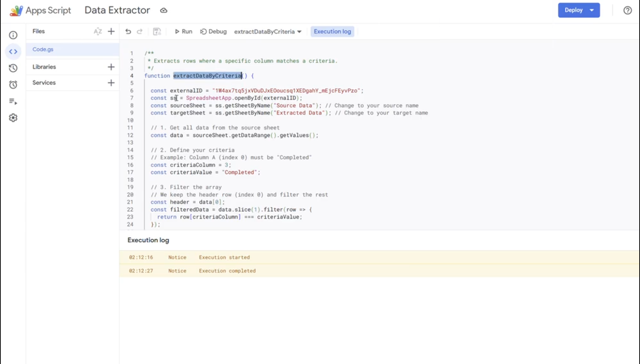Viewport: 640px width, 364px height.
Task: Rename the Data Extractor project title
Action: [x=117, y=10]
